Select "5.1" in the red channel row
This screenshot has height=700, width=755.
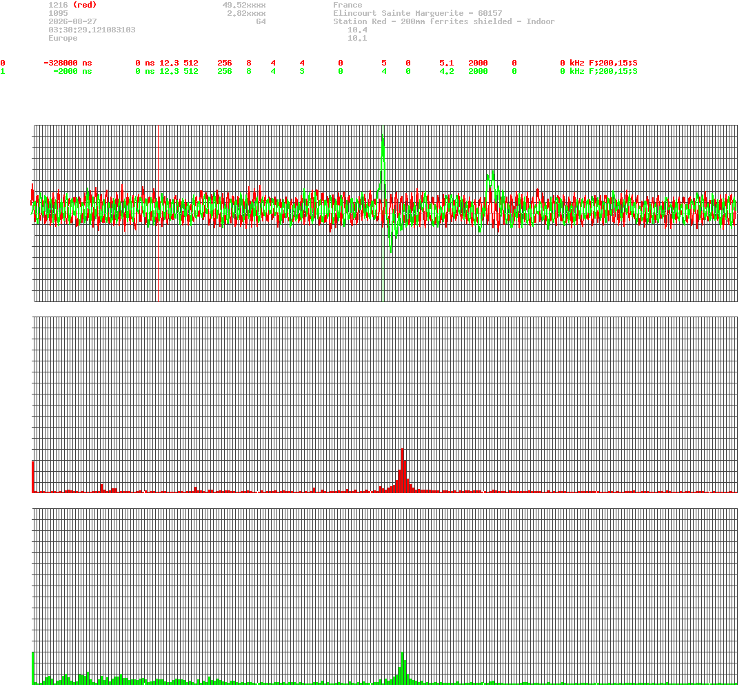[x=446, y=63]
